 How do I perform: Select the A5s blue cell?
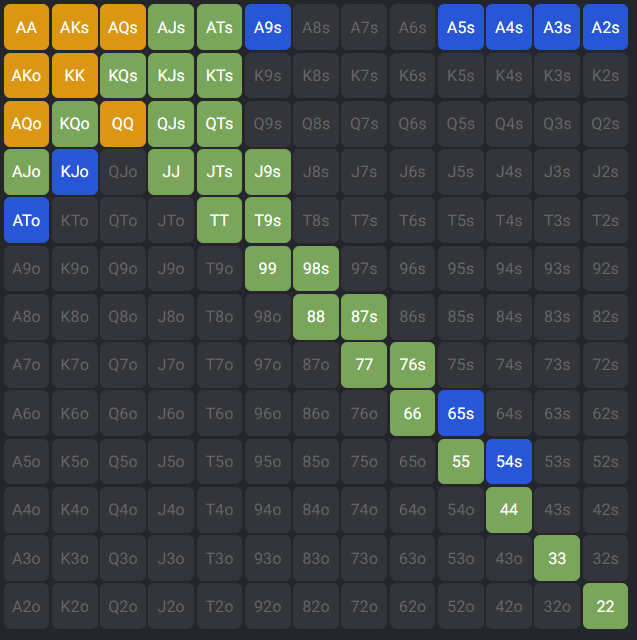(x=460, y=27)
